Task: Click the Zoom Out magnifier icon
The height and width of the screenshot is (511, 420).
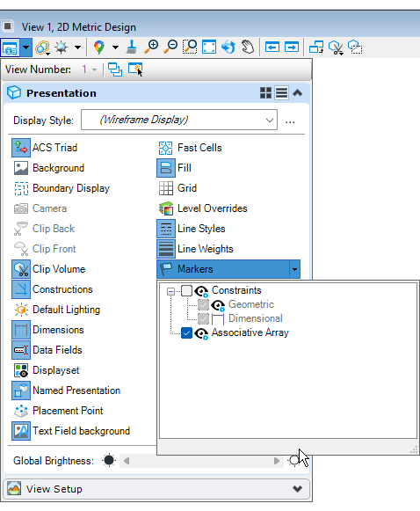Action: 170,47
